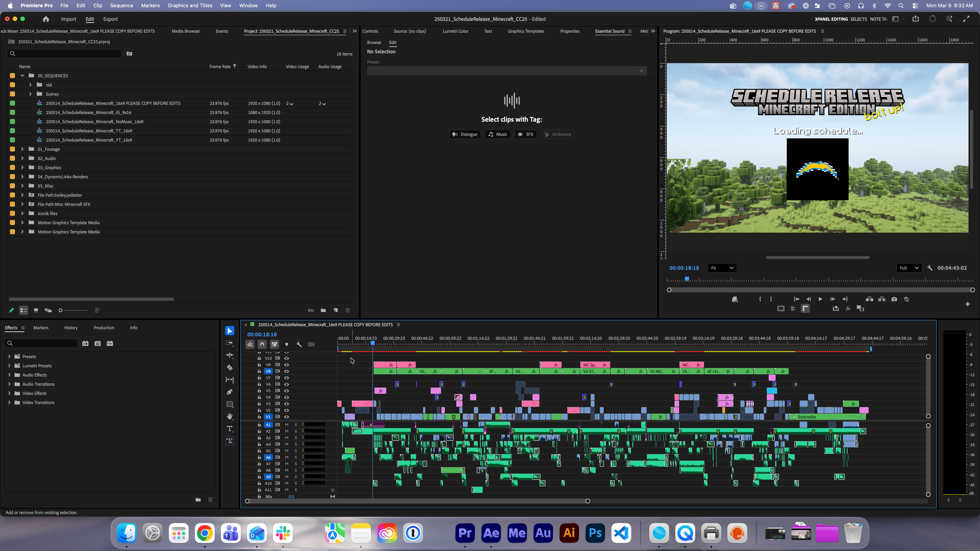Hide track V9 with eye toggle
Screen dimensions: 980x551
coord(287,365)
